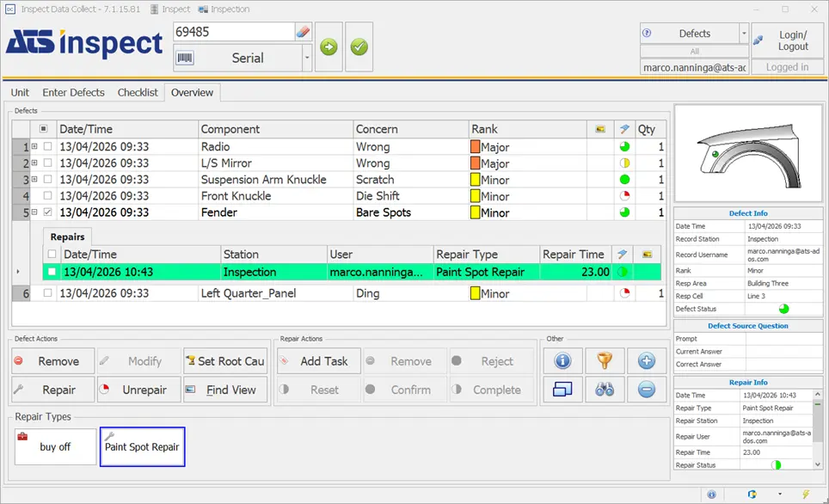Image resolution: width=829 pixels, height=504 pixels.
Task: Click the Login/Logout button
Action: click(x=787, y=40)
